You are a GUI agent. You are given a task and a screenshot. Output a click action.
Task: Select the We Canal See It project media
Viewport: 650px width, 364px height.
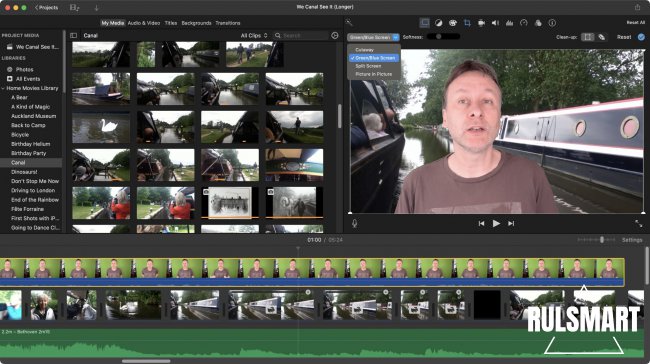point(33,47)
